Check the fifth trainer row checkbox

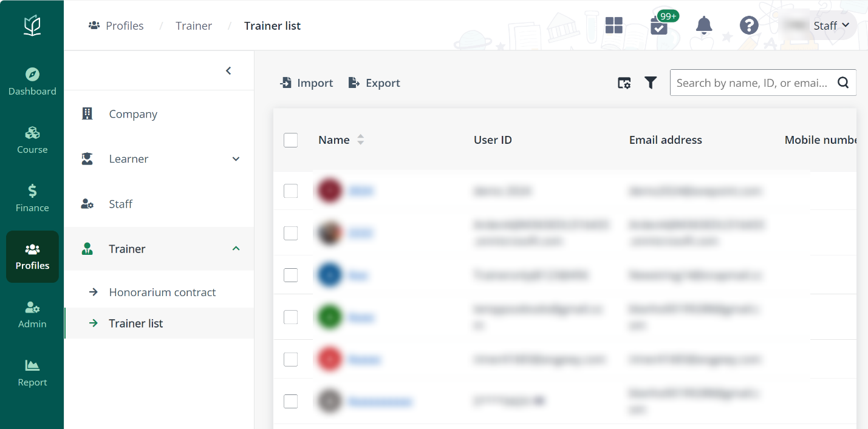291,359
